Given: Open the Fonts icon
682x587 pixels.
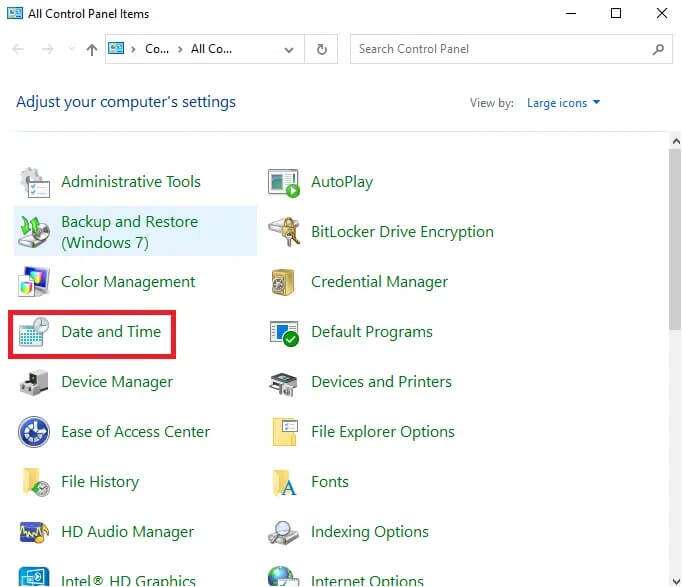Looking at the screenshot, I should pos(284,483).
